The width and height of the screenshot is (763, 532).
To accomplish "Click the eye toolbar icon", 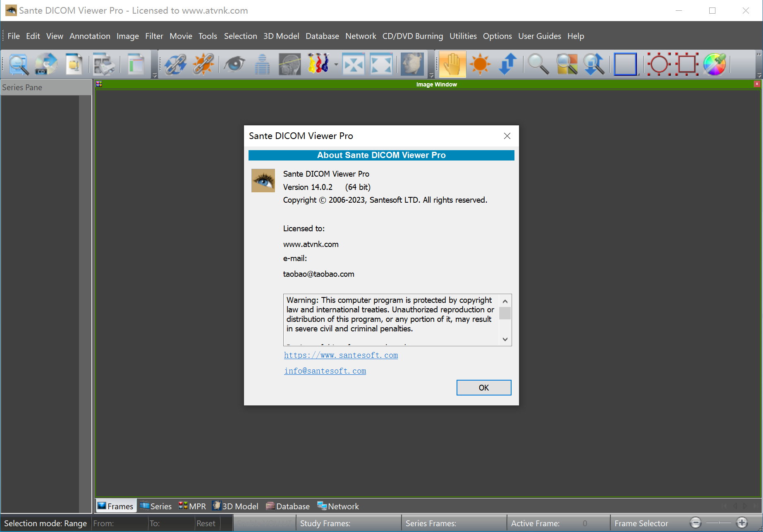I will (234, 64).
